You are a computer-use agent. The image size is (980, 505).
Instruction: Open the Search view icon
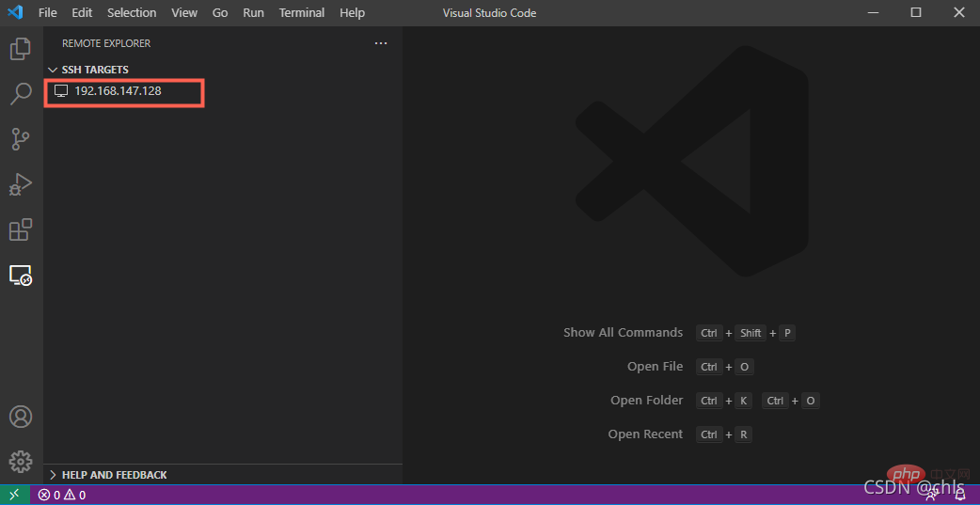point(21,94)
